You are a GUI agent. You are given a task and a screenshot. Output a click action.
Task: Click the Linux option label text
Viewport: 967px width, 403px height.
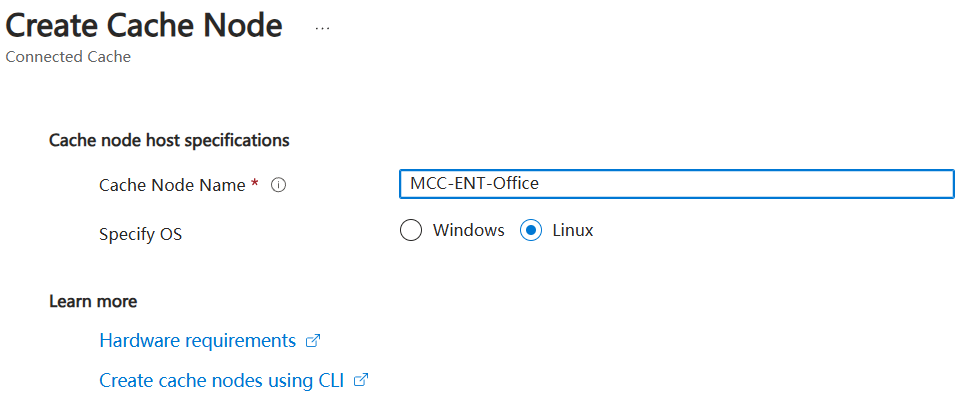(573, 231)
